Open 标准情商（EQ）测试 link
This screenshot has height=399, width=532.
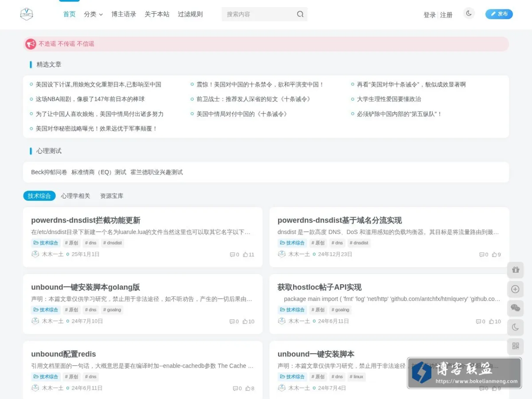(99, 172)
